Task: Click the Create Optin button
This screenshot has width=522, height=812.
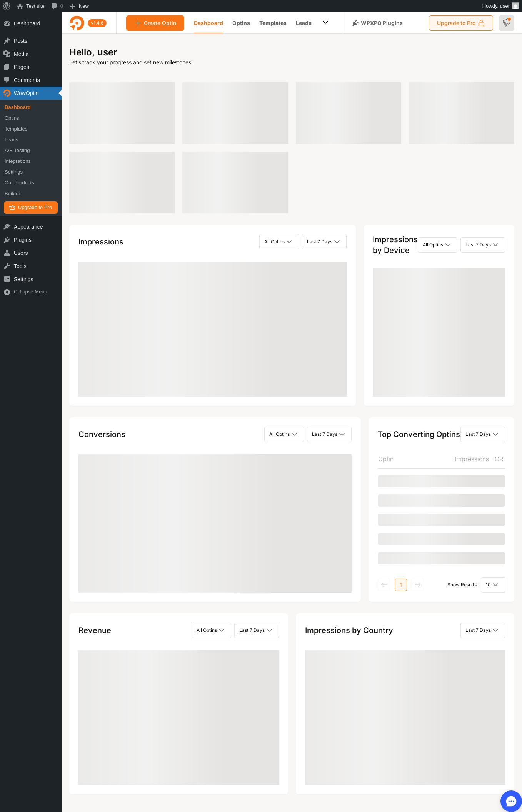Action: [x=155, y=23]
